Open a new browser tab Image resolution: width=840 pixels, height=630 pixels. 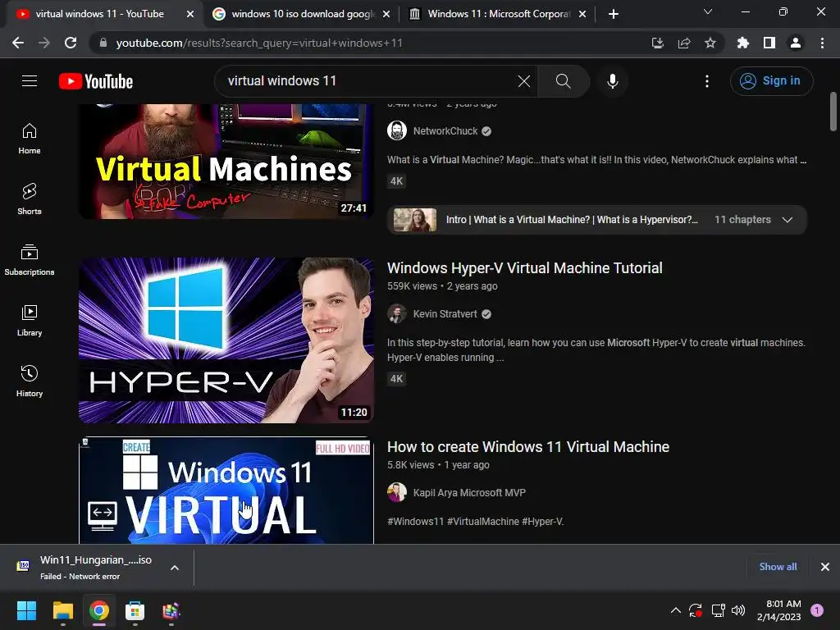pyautogui.click(x=614, y=14)
